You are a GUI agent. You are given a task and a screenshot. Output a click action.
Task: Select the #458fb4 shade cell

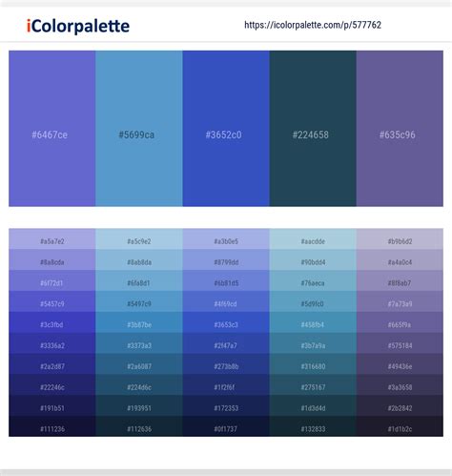[x=313, y=322]
